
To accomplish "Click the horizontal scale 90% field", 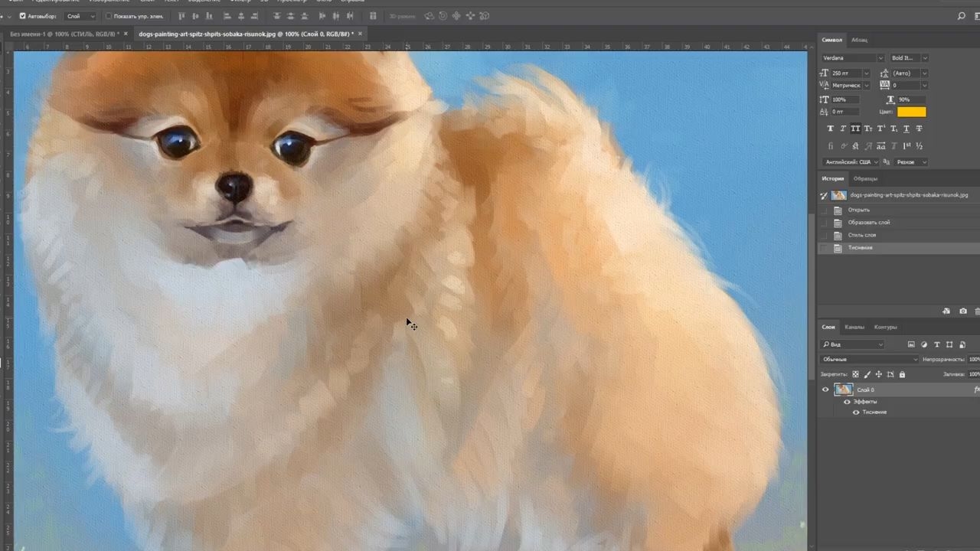I will coord(911,99).
